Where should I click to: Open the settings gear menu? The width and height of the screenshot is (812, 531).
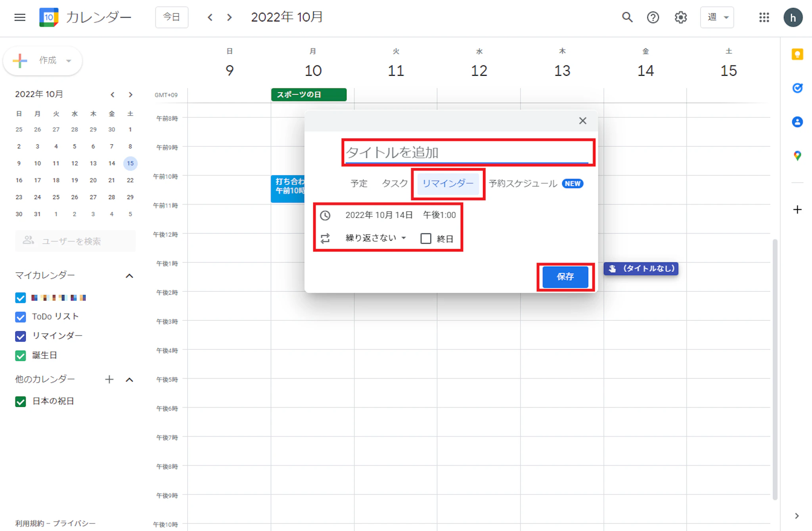(681, 17)
